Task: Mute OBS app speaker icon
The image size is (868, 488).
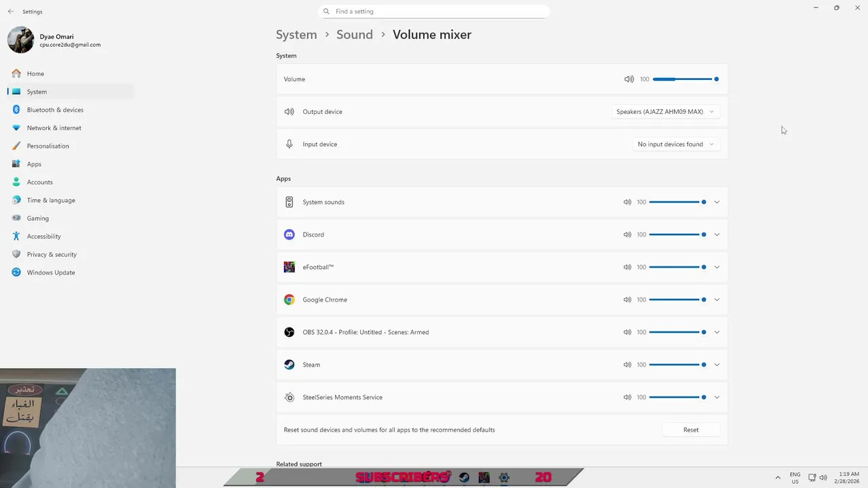Action: tap(627, 332)
